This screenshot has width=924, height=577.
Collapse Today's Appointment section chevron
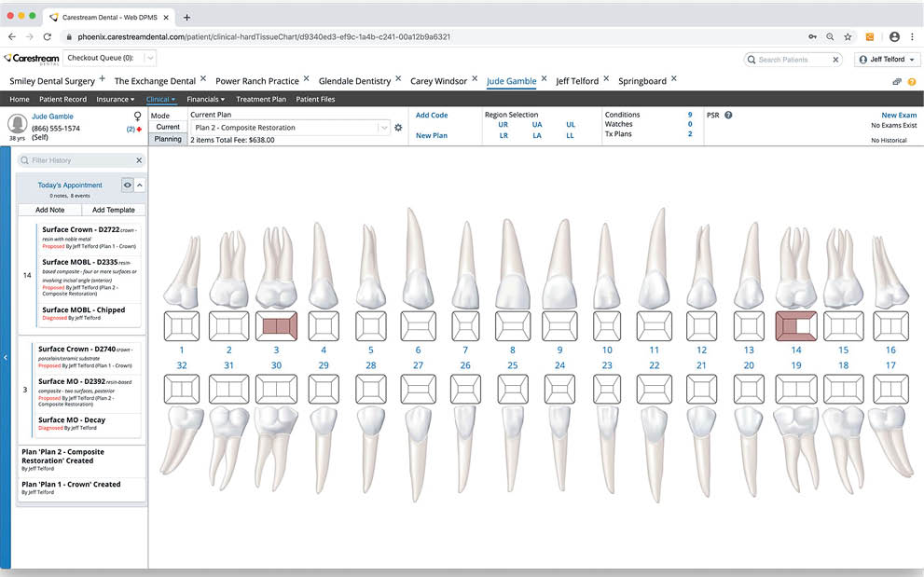pyautogui.click(x=140, y=185)
